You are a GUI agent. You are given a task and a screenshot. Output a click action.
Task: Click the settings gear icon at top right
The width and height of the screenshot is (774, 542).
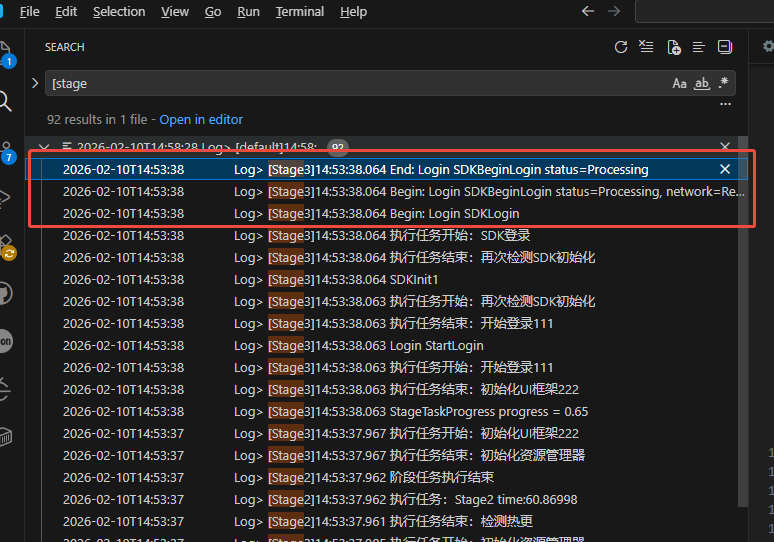[x=767, y=46]
